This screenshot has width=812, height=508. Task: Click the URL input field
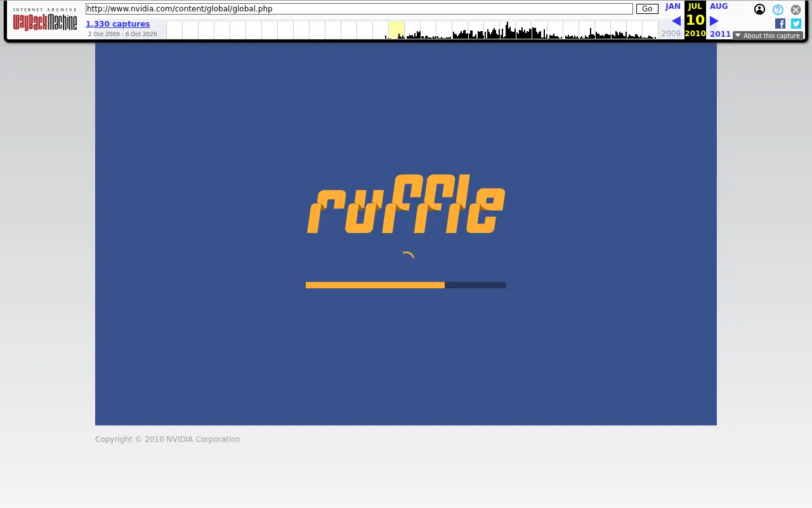pos(359,9)
